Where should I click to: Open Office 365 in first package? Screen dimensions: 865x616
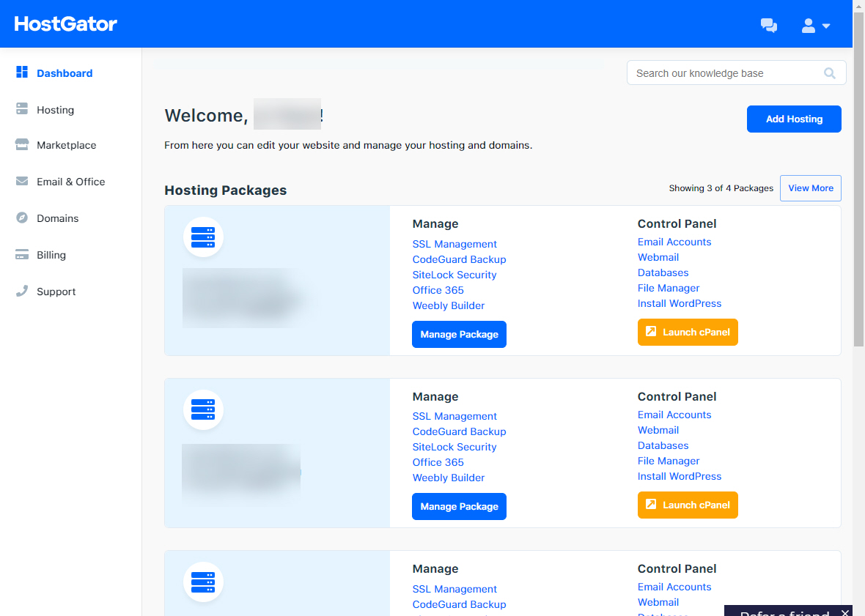point(438,290)
